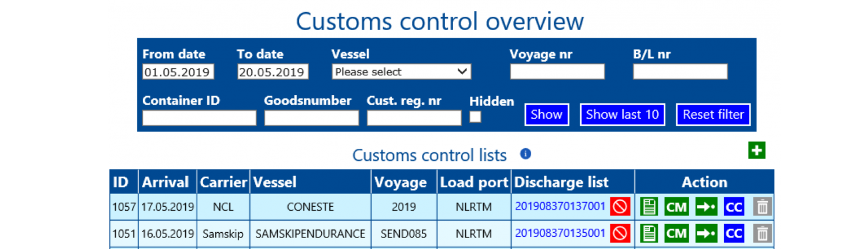Image resolution: width=868 pixels, height=249 pixels.
Task: Focus the From date field
Action: click(178, 72)
